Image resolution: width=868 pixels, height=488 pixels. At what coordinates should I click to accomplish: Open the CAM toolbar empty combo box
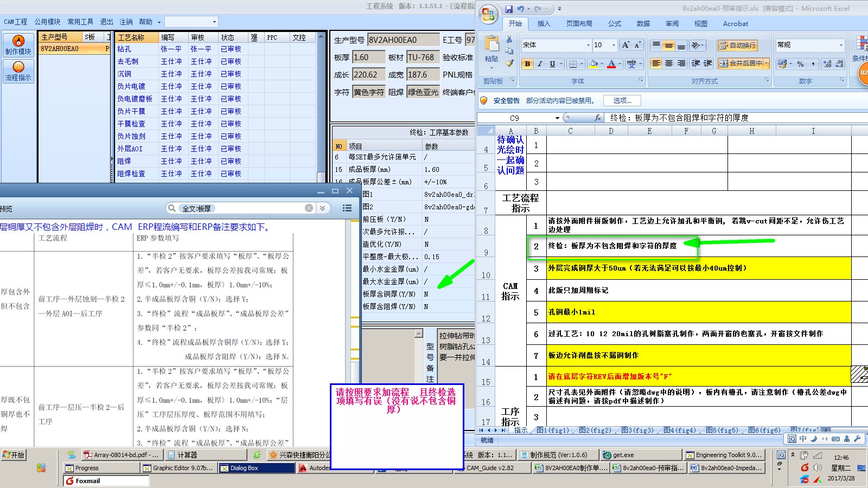[x=191, y=22]
